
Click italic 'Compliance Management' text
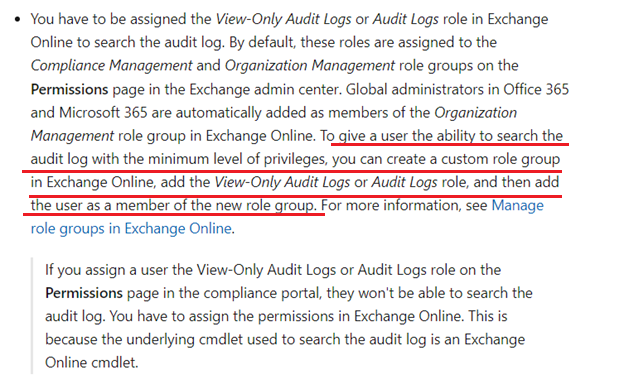point(111,66)
